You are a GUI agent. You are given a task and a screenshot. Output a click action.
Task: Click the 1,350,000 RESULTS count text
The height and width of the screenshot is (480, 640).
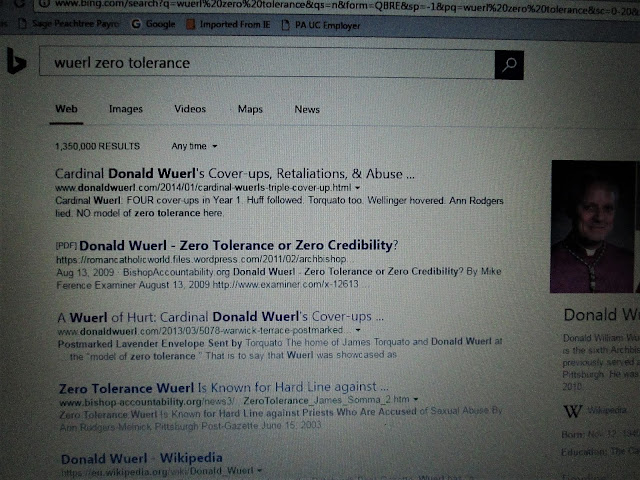point(98,146)
